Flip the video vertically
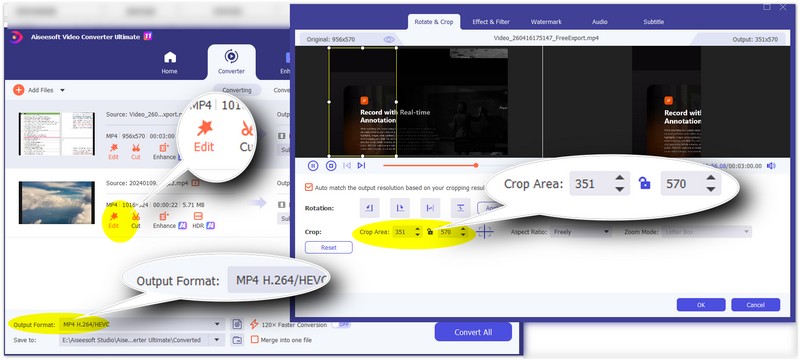800x360 pixels. (x=460, y=208)
